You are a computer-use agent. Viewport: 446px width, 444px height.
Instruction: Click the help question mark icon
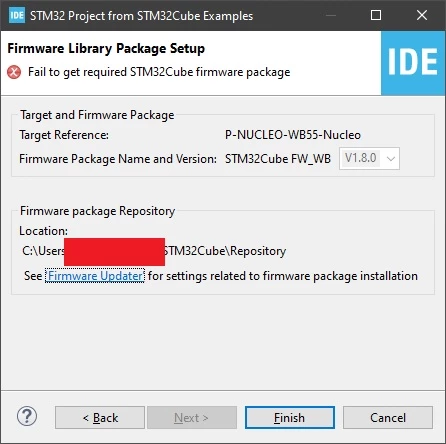click(27, 416)
